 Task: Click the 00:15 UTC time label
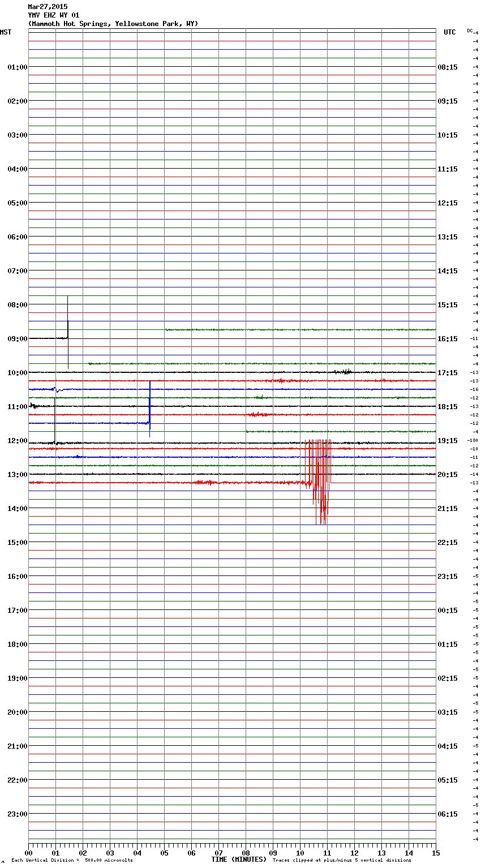click(x=448, y=611)
